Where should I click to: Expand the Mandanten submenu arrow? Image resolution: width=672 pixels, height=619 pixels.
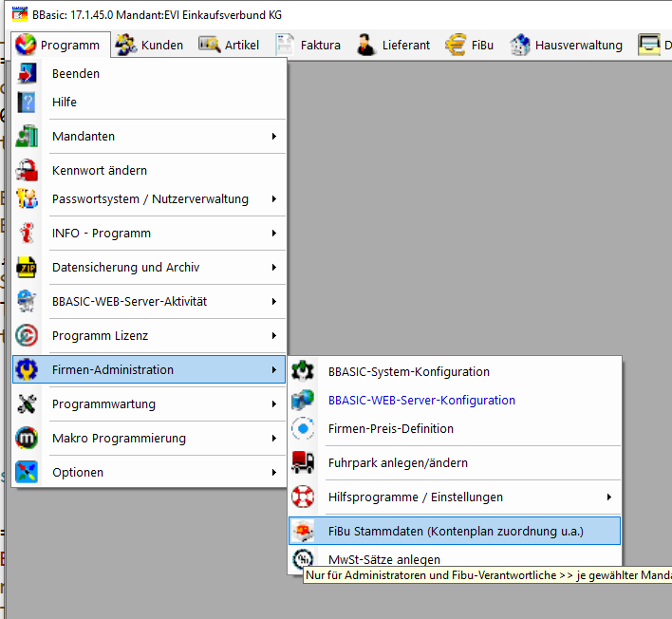[x=274, y=137]
